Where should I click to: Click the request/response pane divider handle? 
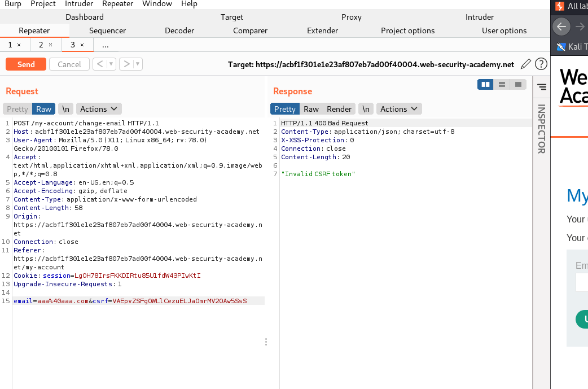pos(266,342)
